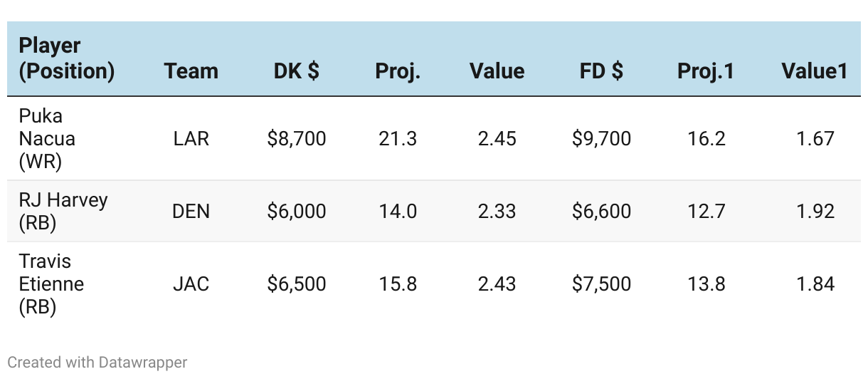Open the Created with Datawrapper link

[x=97, y=363]
